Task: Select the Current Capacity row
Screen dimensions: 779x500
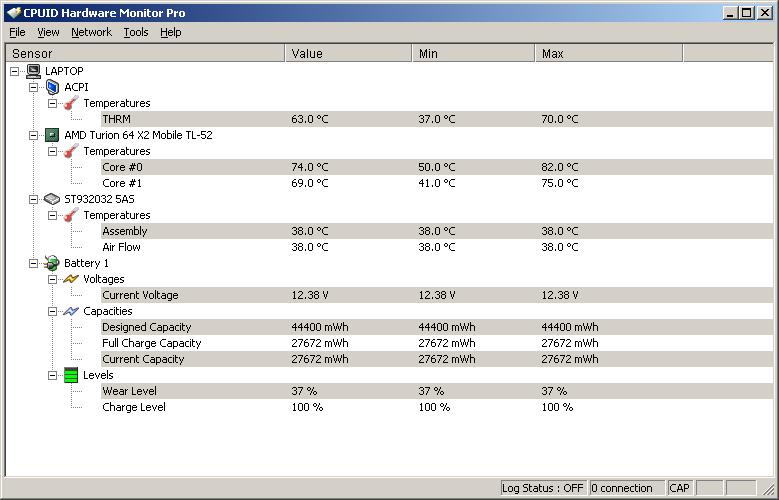Action: click(x=437, y=359)
